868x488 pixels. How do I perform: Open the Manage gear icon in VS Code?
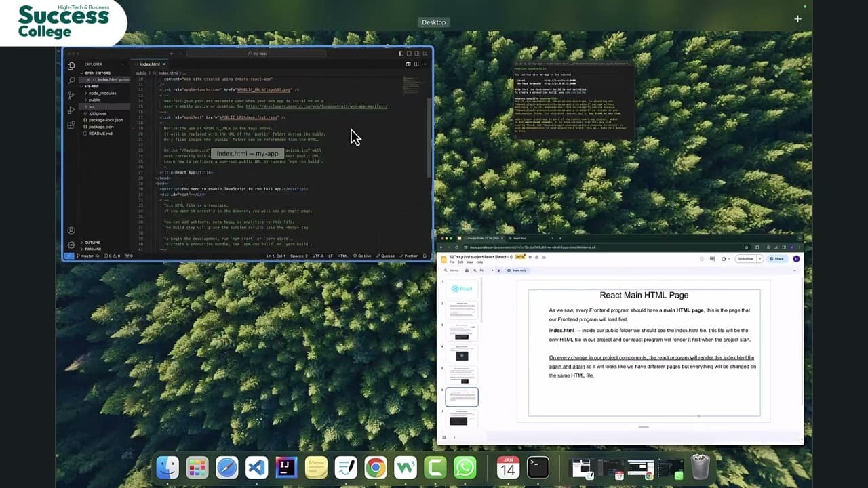[71, 245]
